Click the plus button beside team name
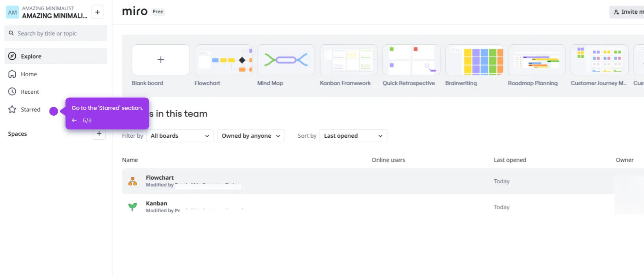The width and height of the screenshot is (644, 277). (x=97, y=12)
